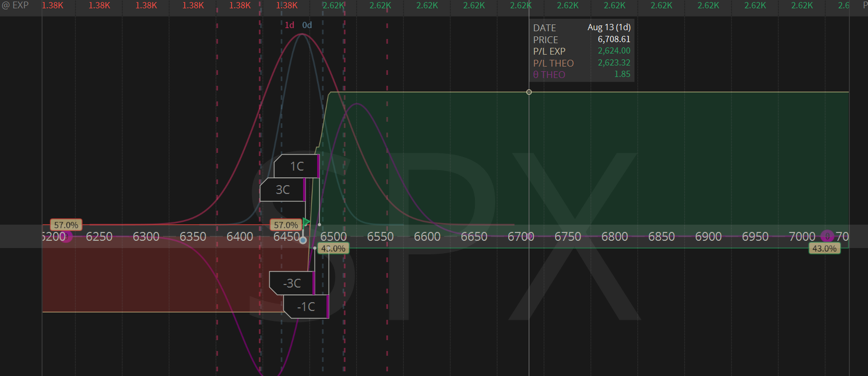Viewport: 868px width, 376px height.
Task: Select the -1C position tag
Action: tap(306, 307)
